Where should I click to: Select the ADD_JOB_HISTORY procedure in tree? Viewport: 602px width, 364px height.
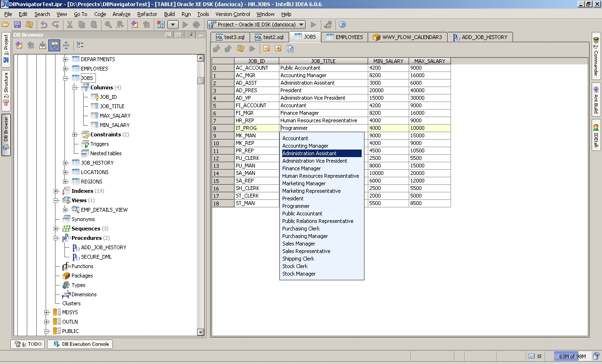coord(103,247)
